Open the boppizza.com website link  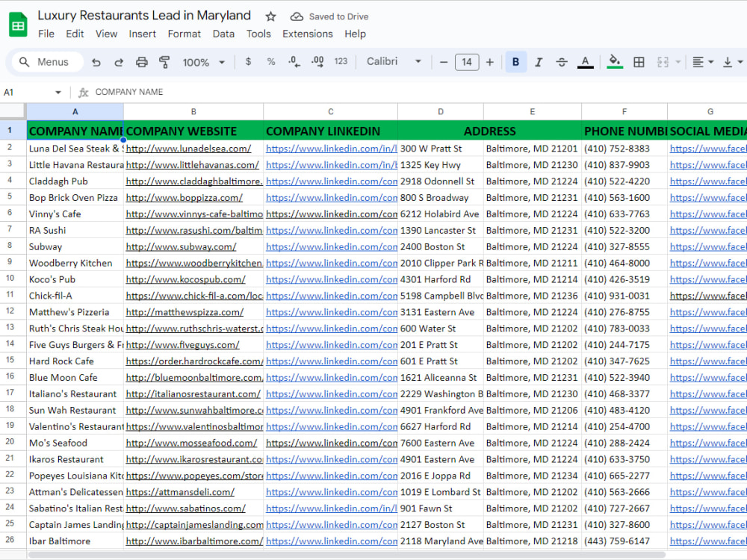184,198
